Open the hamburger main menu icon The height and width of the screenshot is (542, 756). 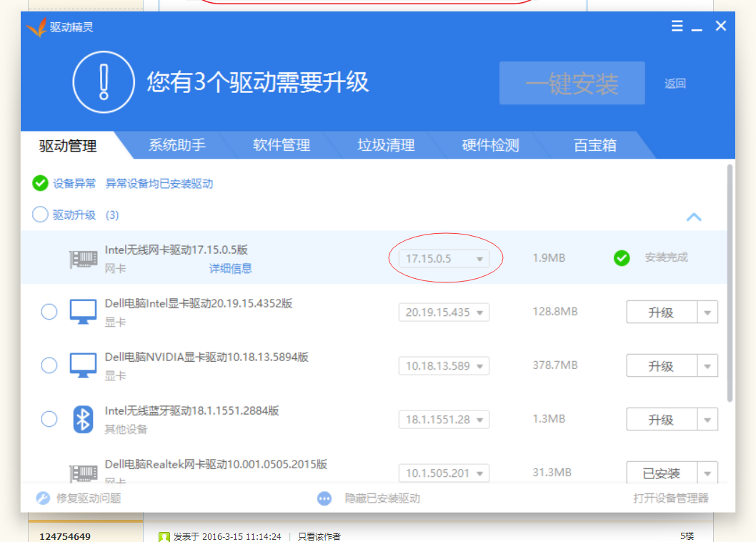(677, 26)
